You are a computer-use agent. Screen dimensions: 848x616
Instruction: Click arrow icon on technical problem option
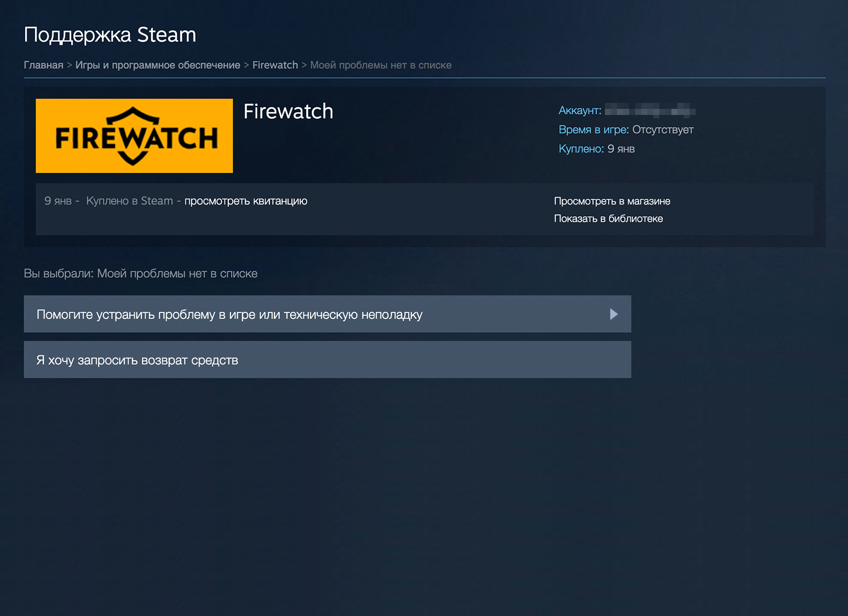(614, 314)
